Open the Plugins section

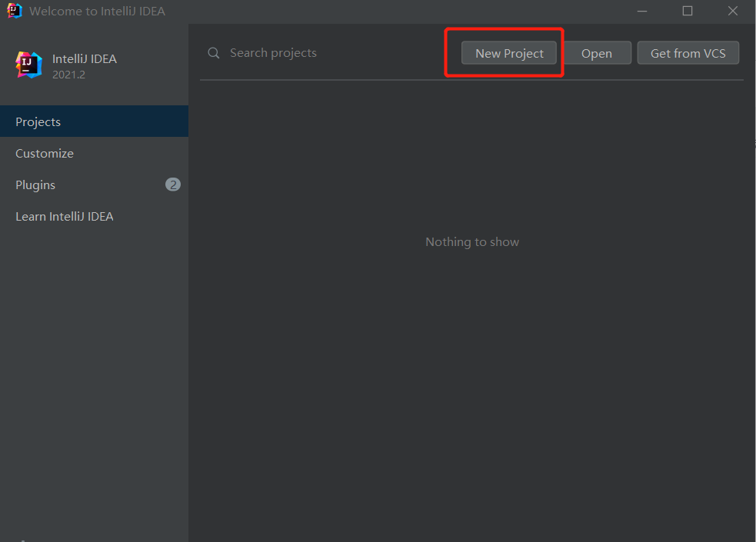35,185
